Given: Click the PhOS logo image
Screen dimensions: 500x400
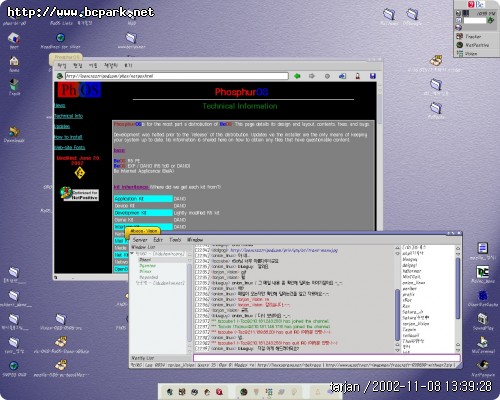Looking at the screenshot, I should click(x=79, y=90).
